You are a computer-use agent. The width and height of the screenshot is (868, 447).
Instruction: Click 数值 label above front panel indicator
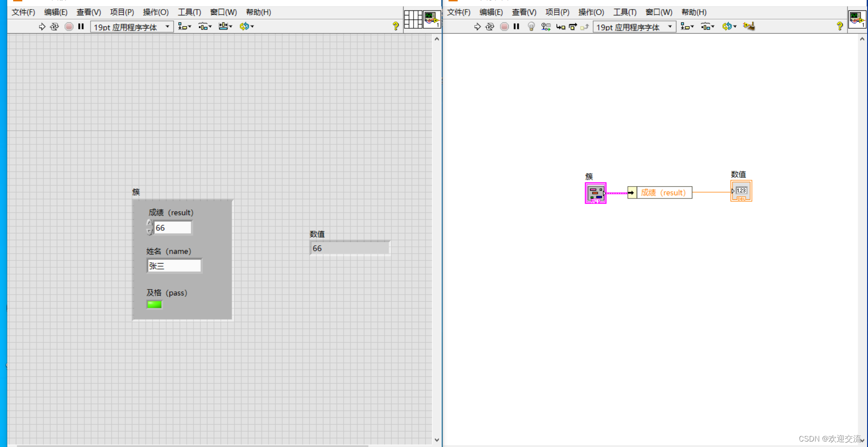317,234
